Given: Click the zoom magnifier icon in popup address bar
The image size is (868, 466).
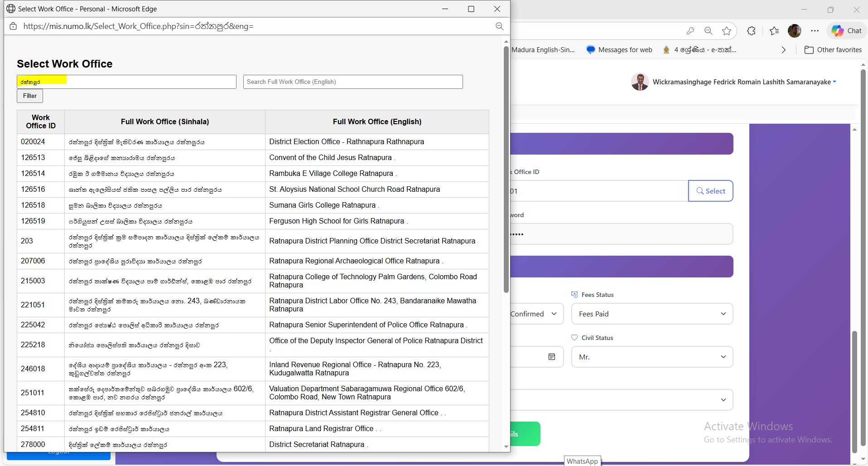Looking at the screenshot, I should coord(499,26).
